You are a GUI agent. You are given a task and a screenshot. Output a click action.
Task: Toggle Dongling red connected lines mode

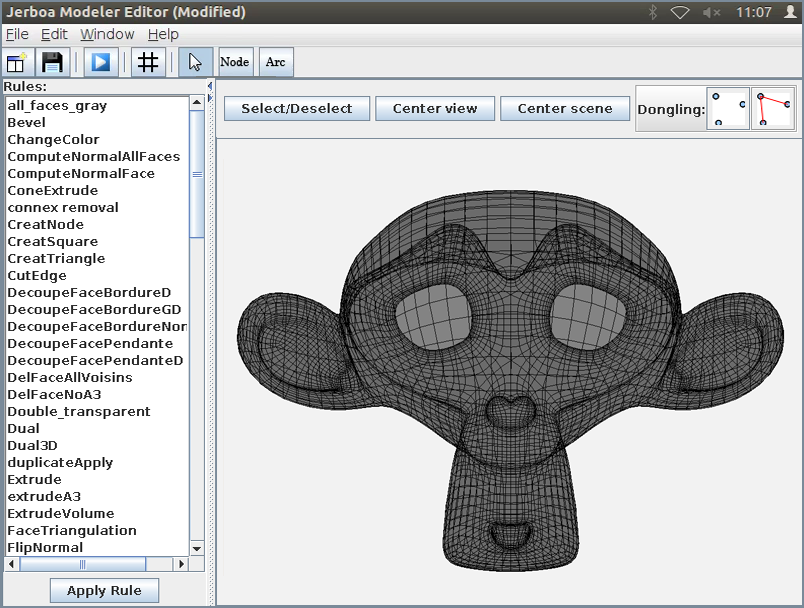coord(773,108)
